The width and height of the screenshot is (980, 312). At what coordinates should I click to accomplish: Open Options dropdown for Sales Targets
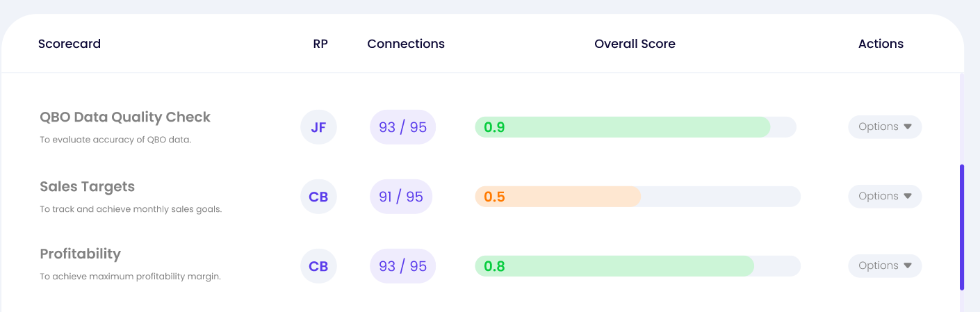click(885, 196)
